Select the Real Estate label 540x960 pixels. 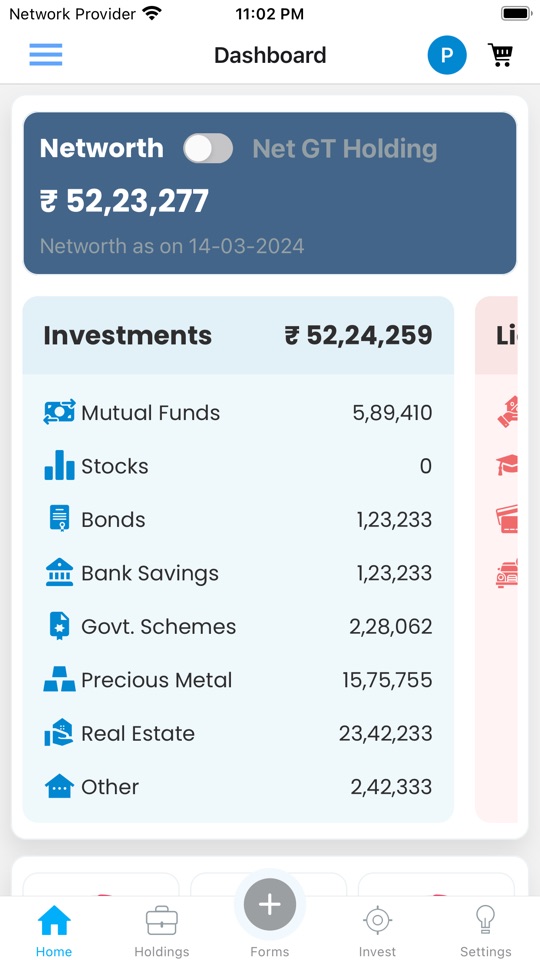coord(138,733)
